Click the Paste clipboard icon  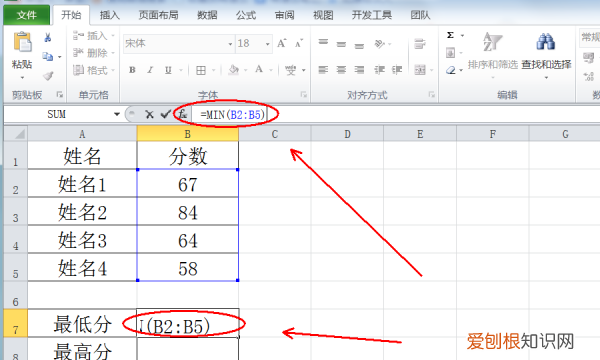[22, 42]
